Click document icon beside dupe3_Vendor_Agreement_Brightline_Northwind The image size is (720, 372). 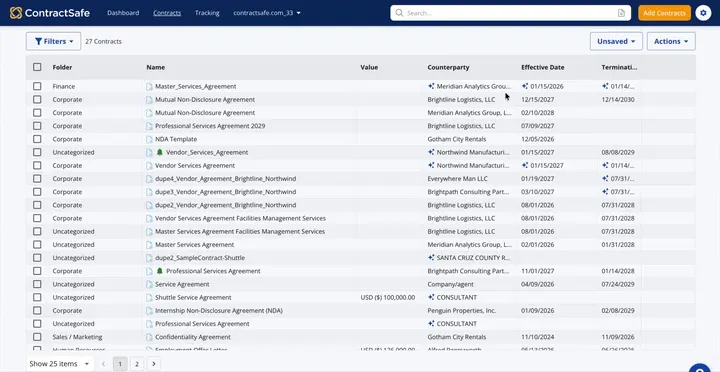[x=149, y=192]
